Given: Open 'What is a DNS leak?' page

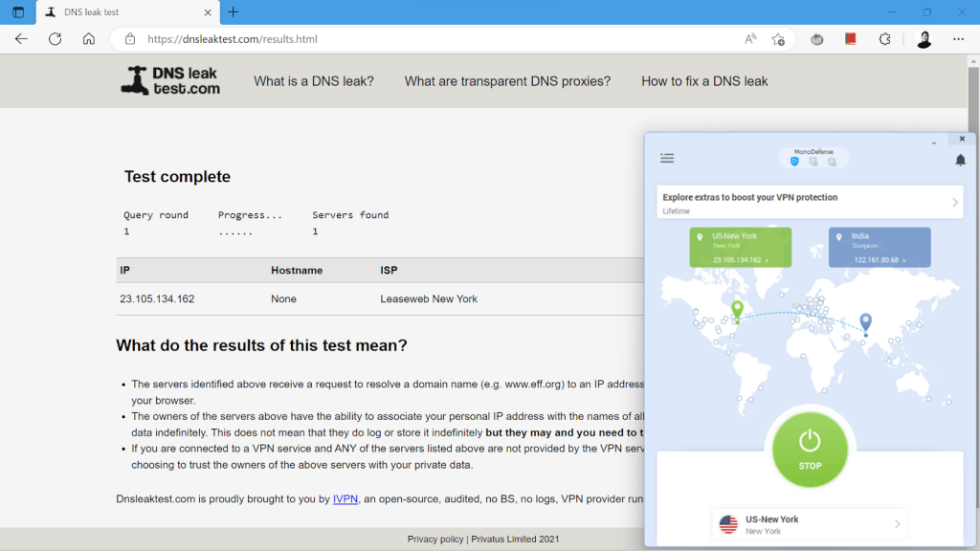Looking at the screenshot, I should [314, 81].
